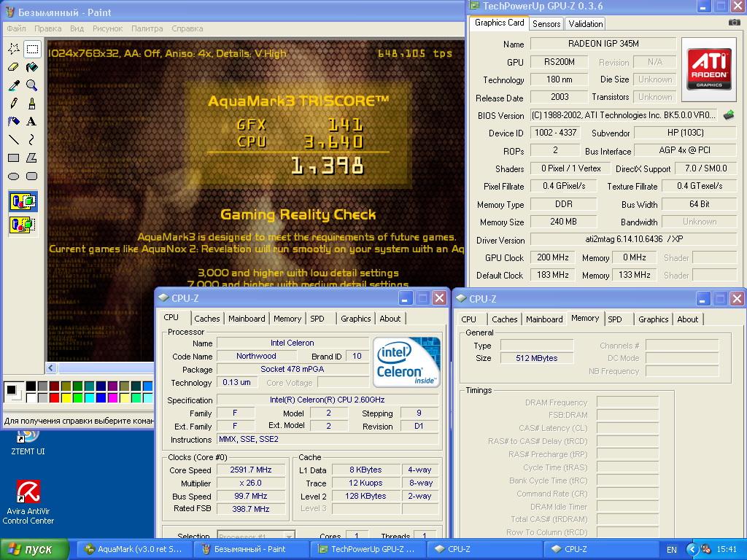This screenshot has height=560, width=747.
Task: Click the current foreground/background color box
Action: tap(13, 392)
